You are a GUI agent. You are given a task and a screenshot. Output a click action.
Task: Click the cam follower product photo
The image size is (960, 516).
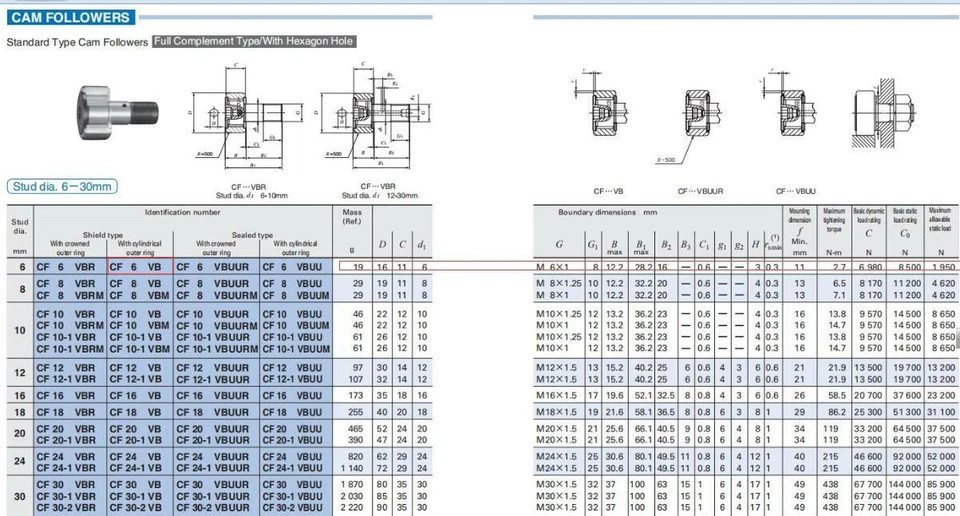click(118, 112)
